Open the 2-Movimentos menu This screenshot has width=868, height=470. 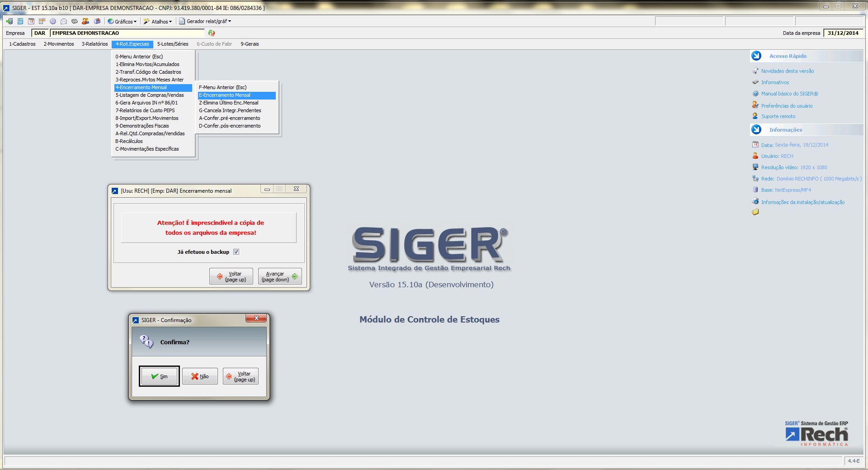point(59,44)
